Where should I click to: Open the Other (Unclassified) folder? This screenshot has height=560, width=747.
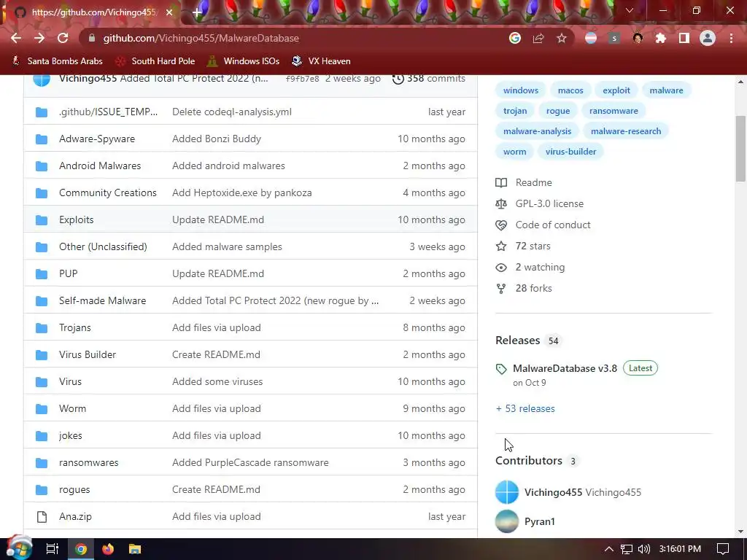coord(103,246)
